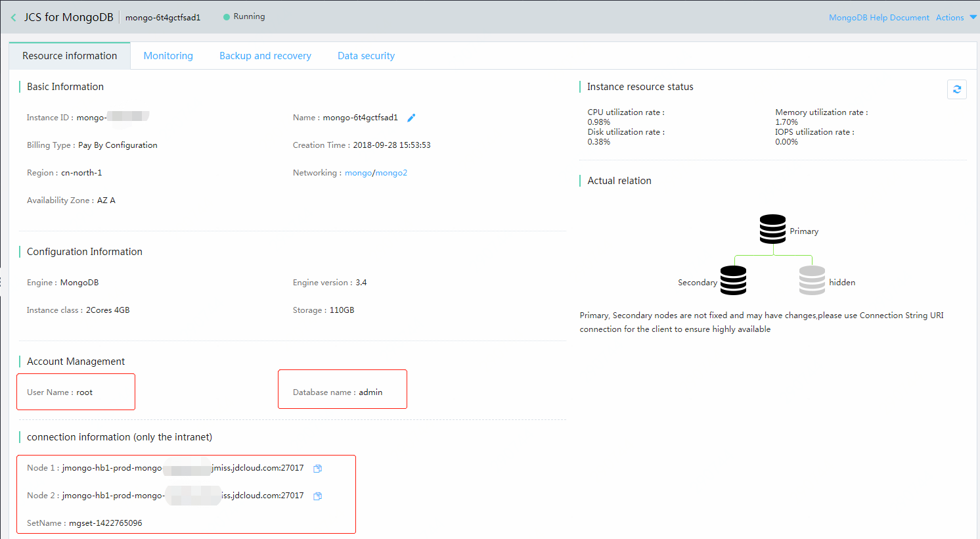980x539 pixels.
Task: Click the left-edge sidebar collapse handle
Action: (1, 282)
